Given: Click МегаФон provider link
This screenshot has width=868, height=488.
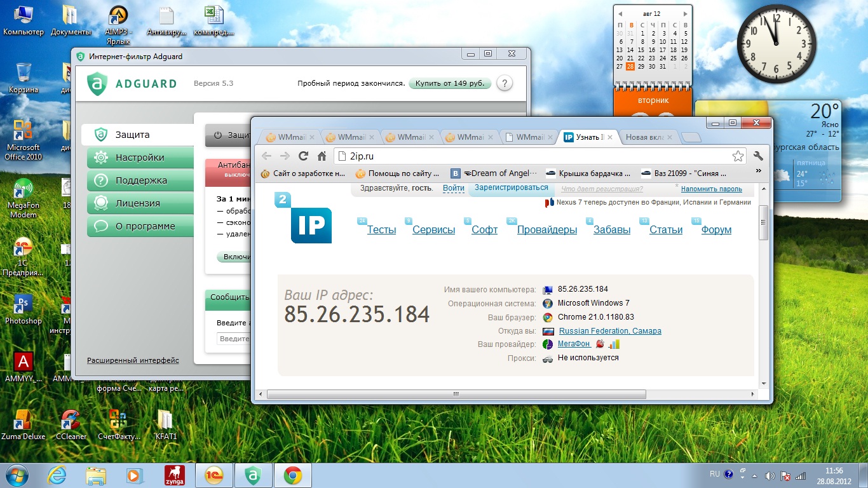Looking at the screenshot, I should 574,344.
